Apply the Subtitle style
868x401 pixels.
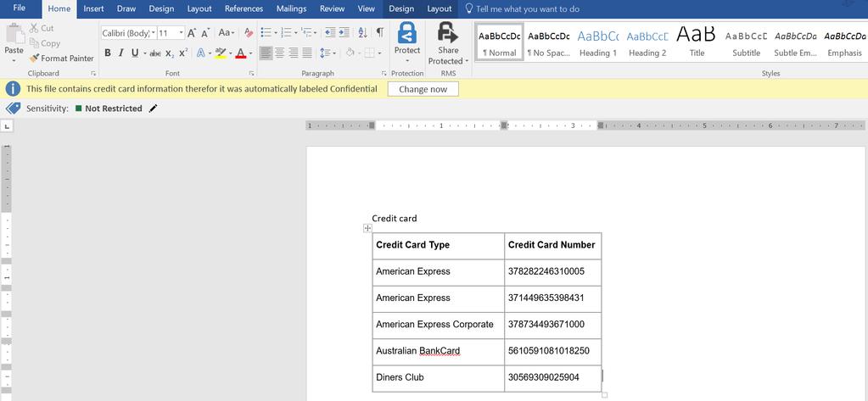pyautogui.click(x=746, y=42)
